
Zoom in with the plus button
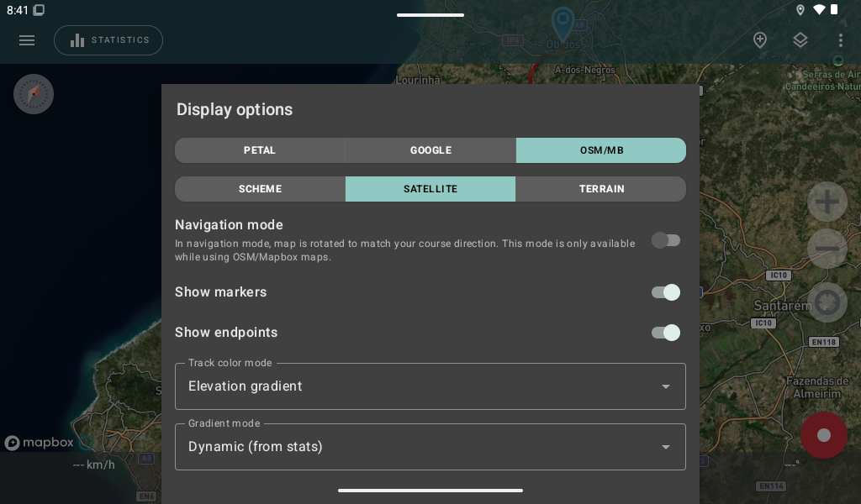827,202
